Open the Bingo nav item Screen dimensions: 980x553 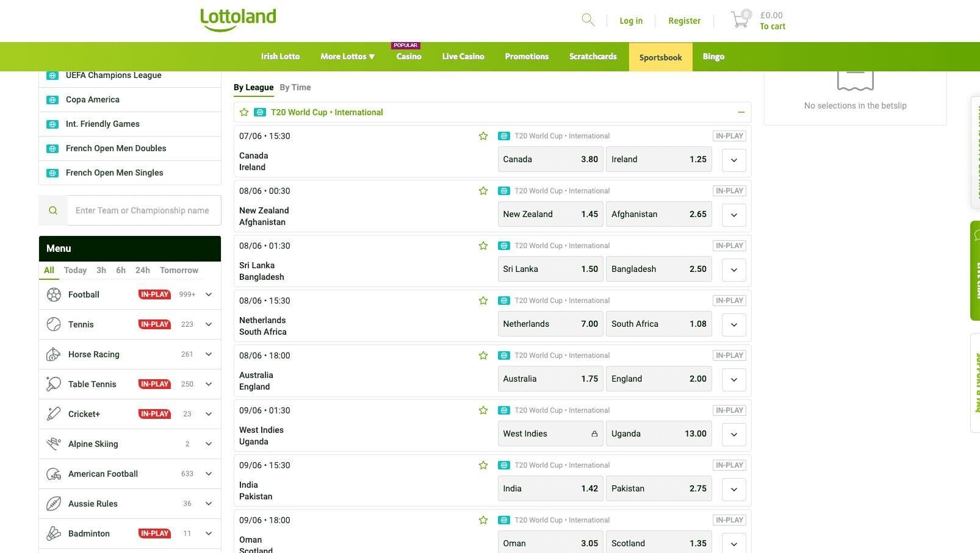713,57
